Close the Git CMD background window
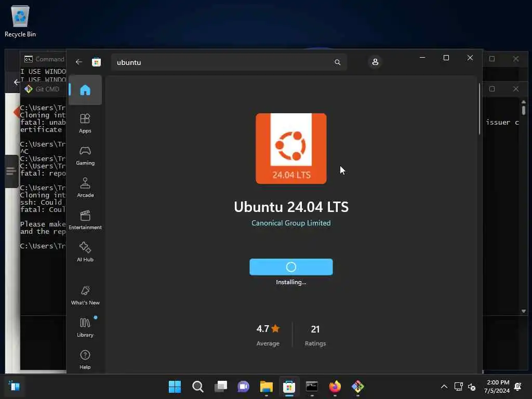Image resolution: width=532 pixels, height=399 pixels. coord(516,89)
